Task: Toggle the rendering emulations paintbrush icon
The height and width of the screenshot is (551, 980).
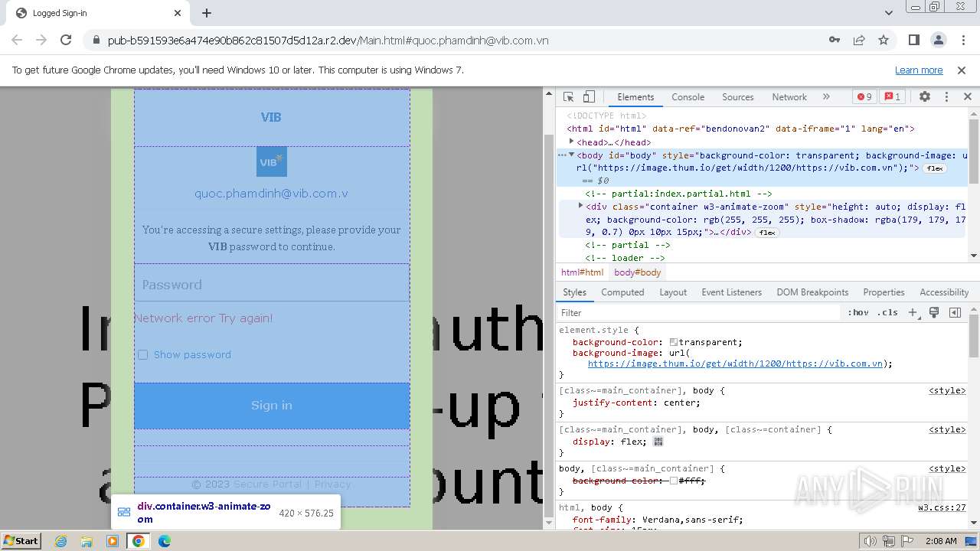Action: (x=934, y=312)
